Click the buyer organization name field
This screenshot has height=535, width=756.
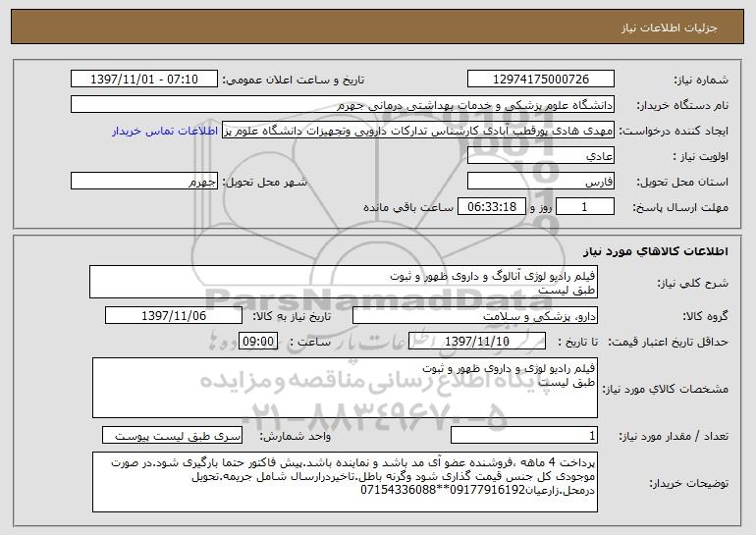click(x=343, y=105)
